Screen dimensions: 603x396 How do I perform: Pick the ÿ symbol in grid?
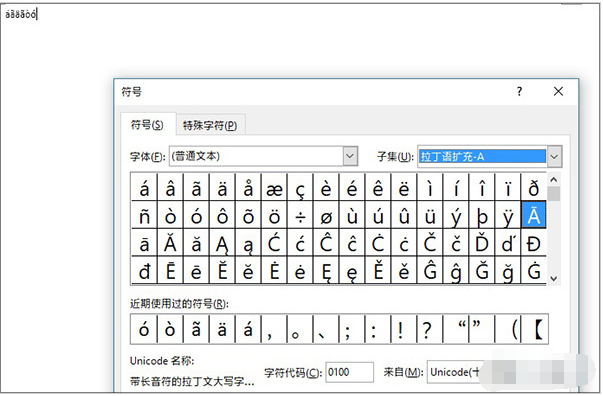point(508,215)
